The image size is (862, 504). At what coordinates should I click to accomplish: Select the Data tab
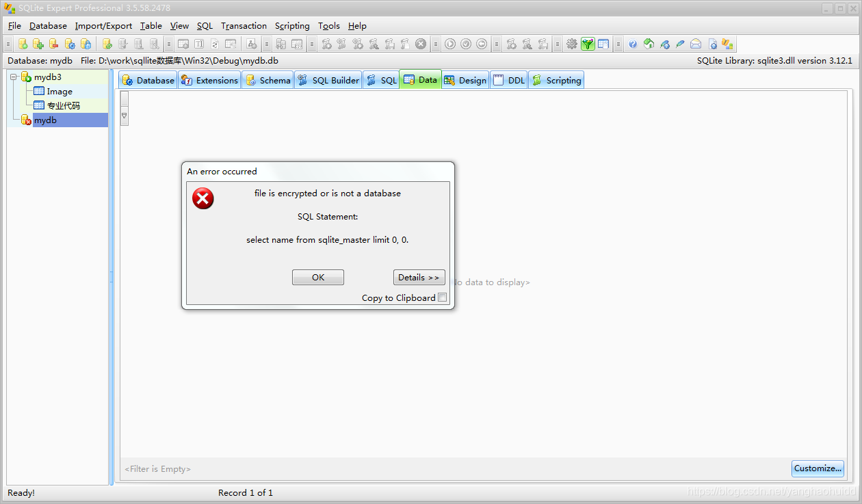click(x=420, y=80)
